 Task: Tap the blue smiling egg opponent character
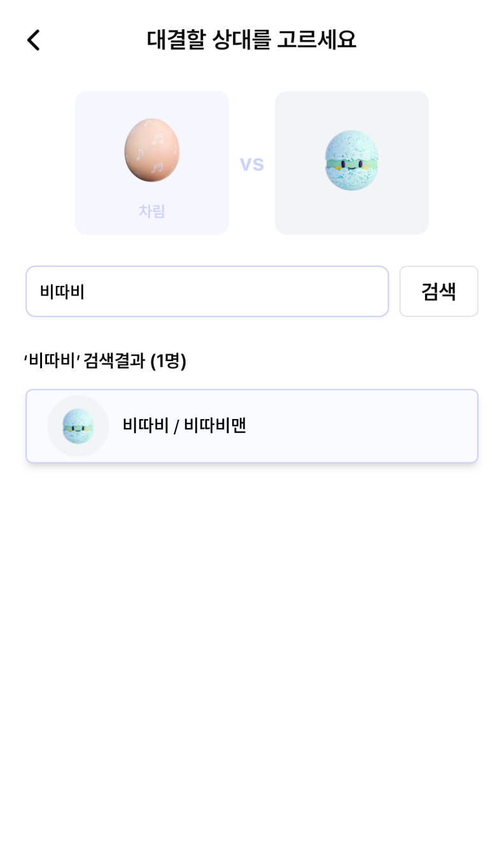point(351,160)
